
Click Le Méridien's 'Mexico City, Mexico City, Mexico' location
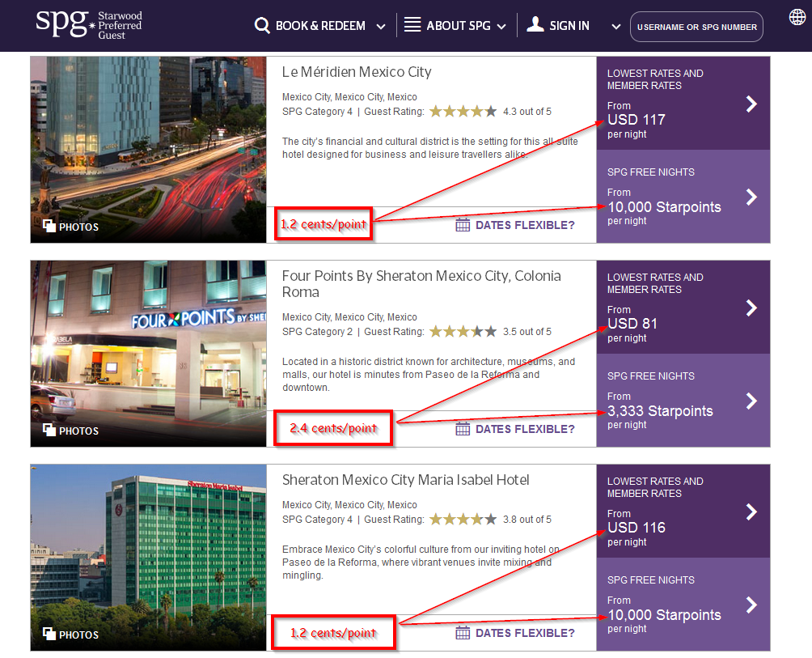[349, 97]
